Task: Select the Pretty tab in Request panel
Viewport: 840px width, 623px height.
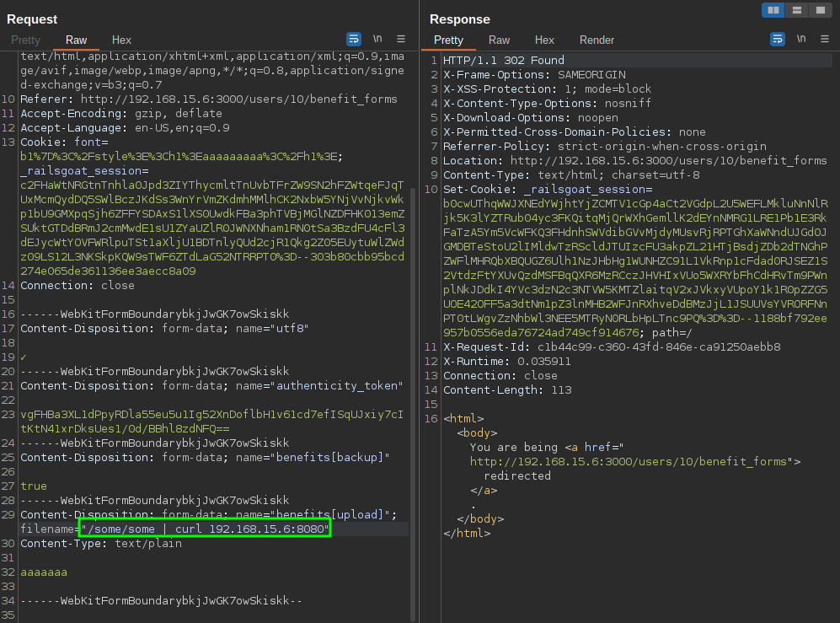Action: pyautogui.click(x=25, y=40)
